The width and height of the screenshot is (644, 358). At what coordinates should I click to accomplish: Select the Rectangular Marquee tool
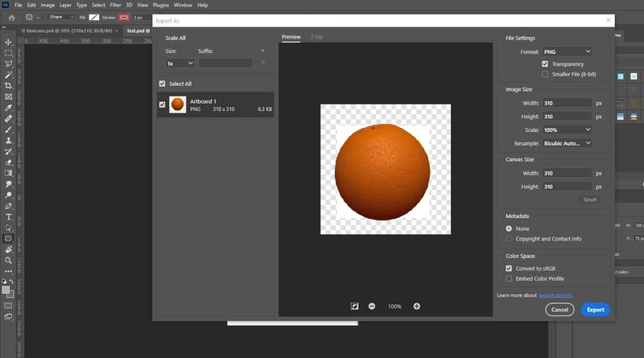(8, 53)
